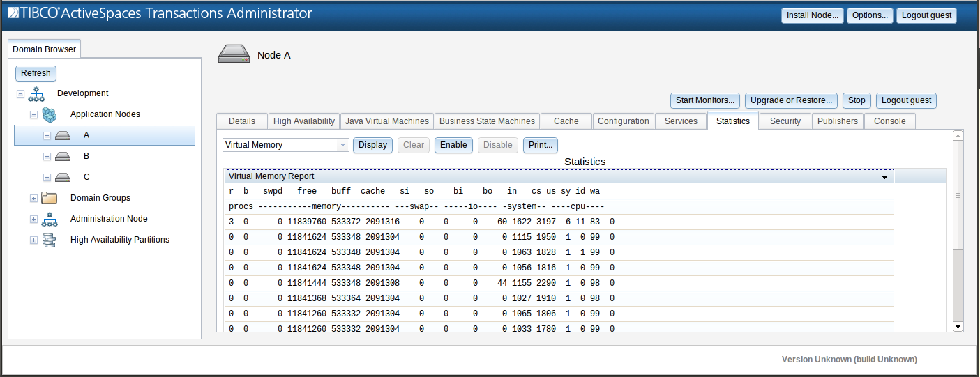This screenshot has width=980, height=377.
Task: Select the Development tree label
Action: pyautogui.click(x=82, y=93)
